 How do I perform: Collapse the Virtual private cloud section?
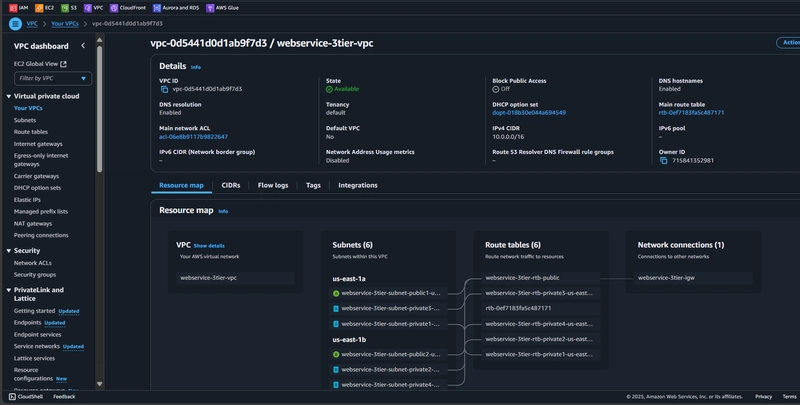pyautogui.click(x=9, y=96)
